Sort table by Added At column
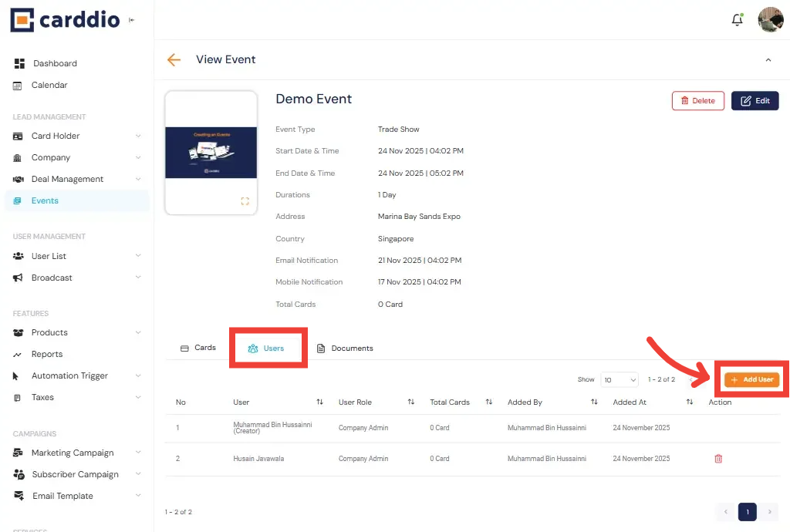The image size is (790, 532). (689, 402)
